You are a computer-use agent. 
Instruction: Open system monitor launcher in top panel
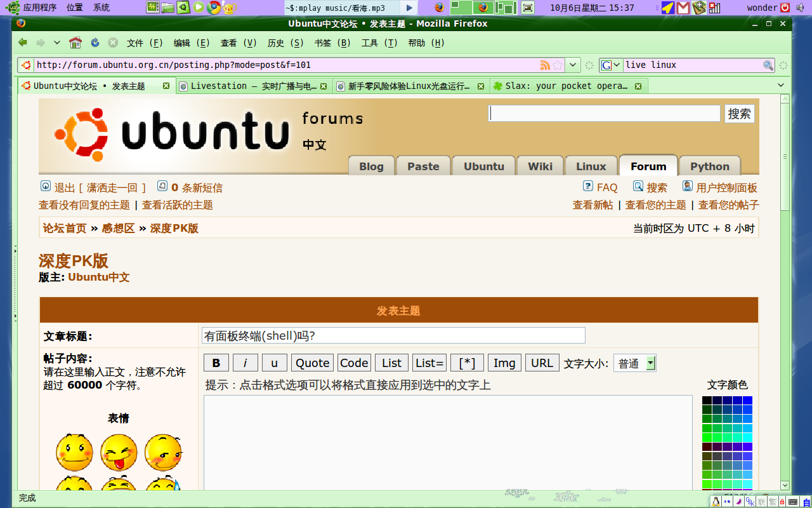[x=153, y=8]
